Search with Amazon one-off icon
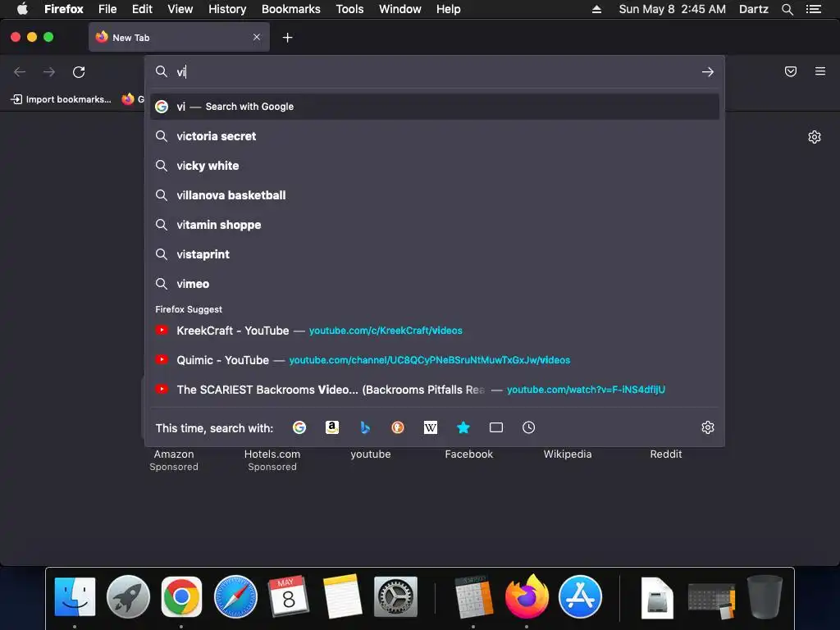Viewport: 840px width, 630px height. (x=332, y=427)
